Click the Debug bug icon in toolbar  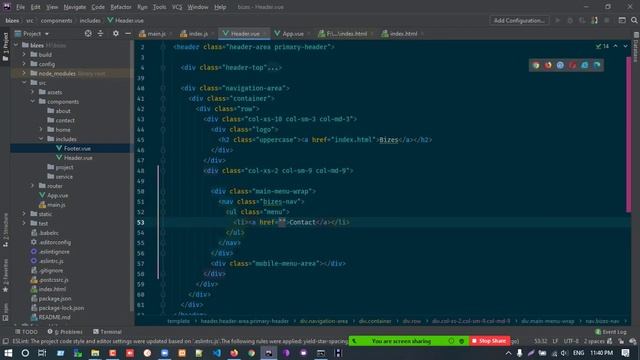570,20
